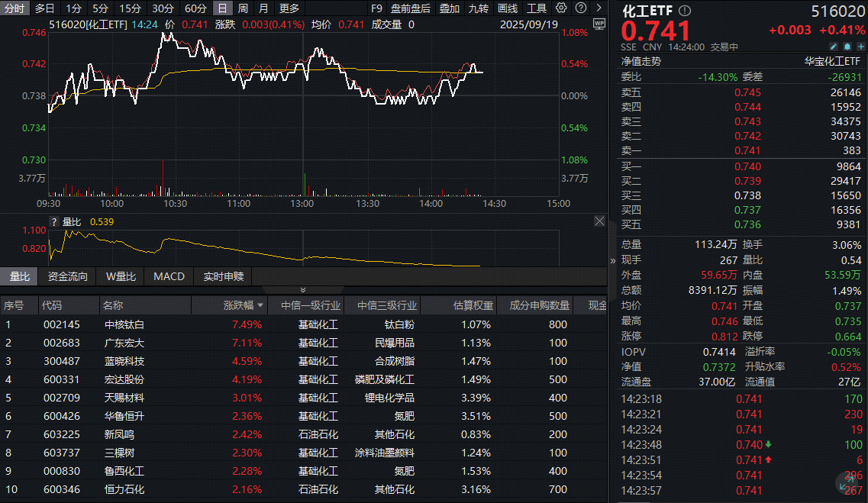Switch to the MACD tab

tap(169, 276)
